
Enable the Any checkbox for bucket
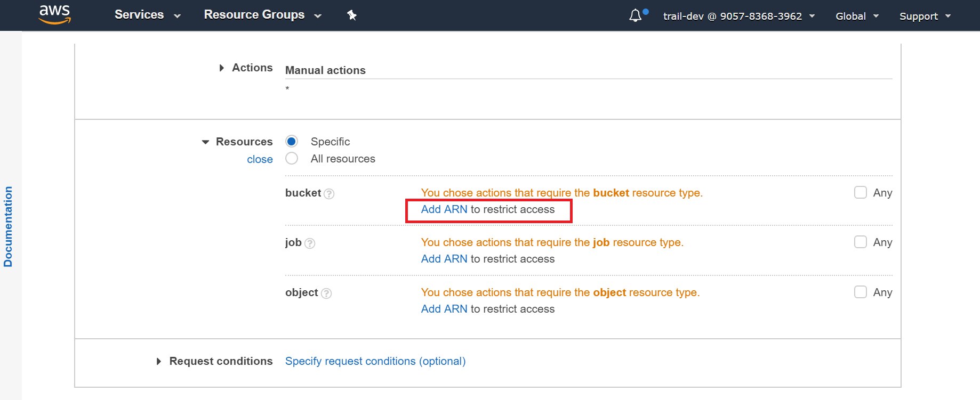click(860, 192)
